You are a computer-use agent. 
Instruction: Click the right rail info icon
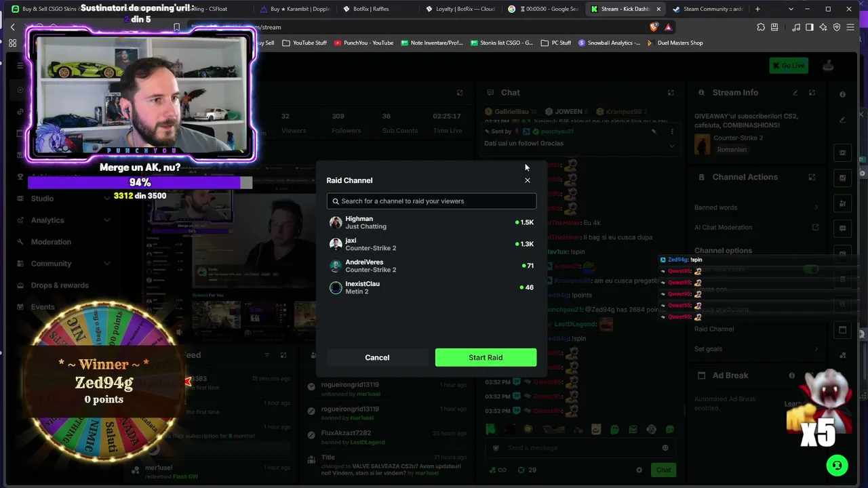(x=842, y=94)
